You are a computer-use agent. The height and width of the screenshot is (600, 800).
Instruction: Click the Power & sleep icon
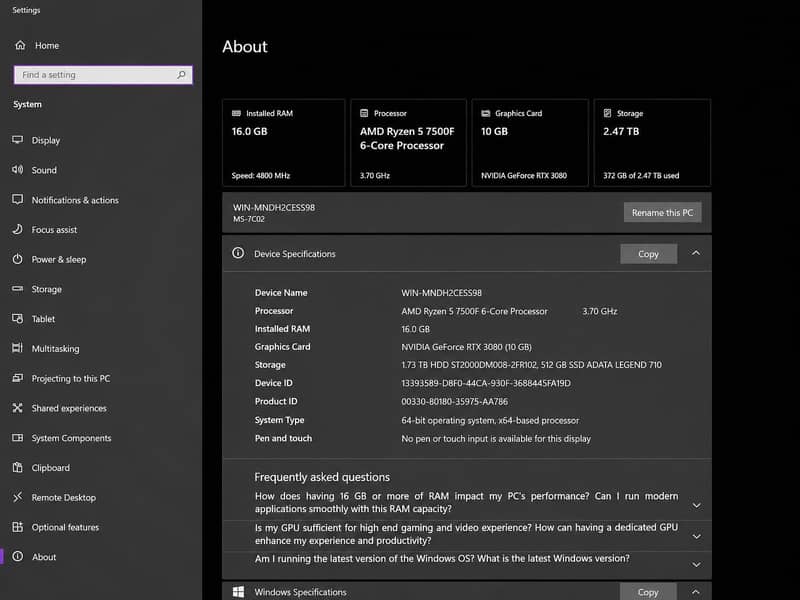[x=17, y=259]
